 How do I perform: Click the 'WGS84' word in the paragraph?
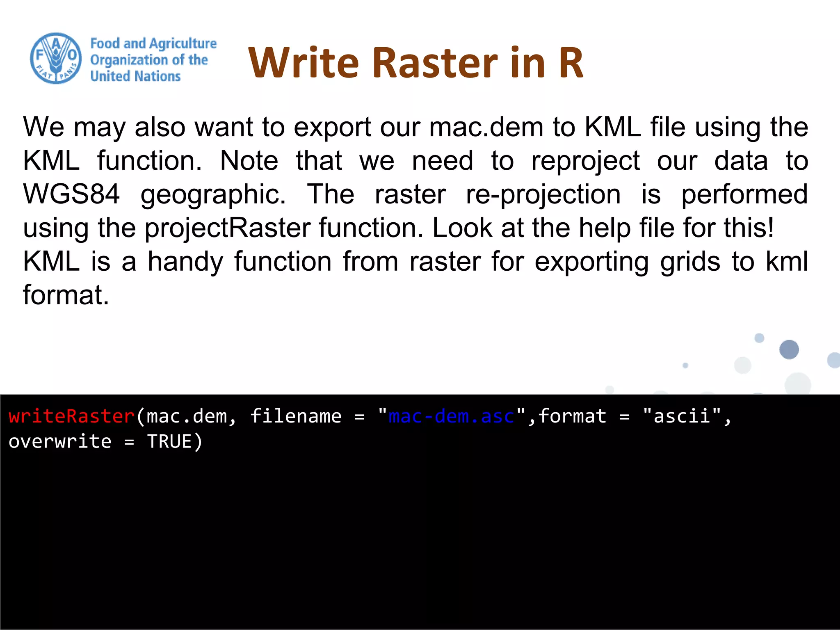point(71,194)
